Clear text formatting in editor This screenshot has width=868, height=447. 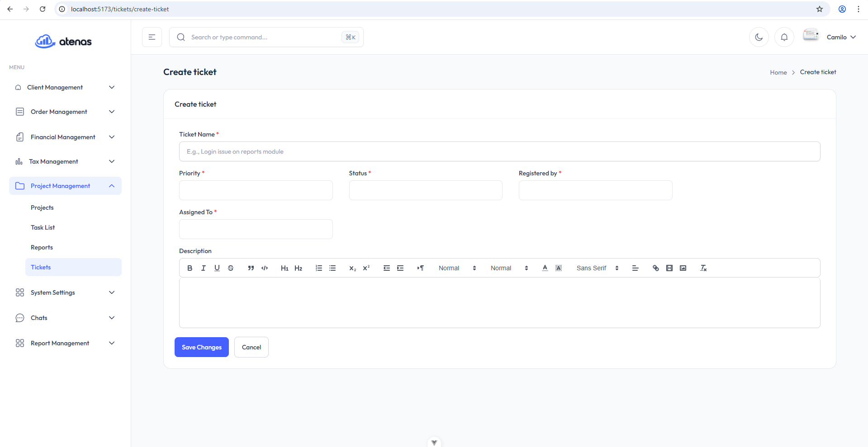point(703,268)
